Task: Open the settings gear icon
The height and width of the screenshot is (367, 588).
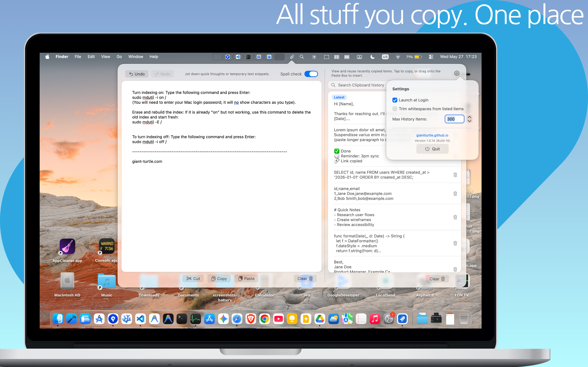Action: (457, 73)
